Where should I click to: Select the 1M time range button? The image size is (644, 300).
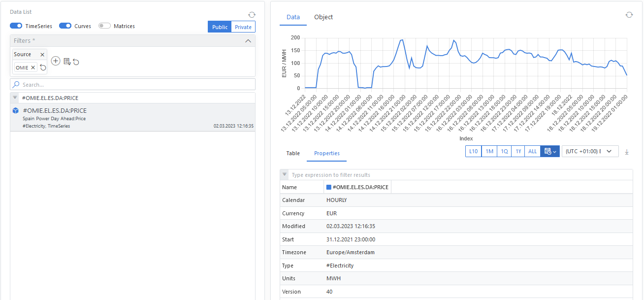489,152
